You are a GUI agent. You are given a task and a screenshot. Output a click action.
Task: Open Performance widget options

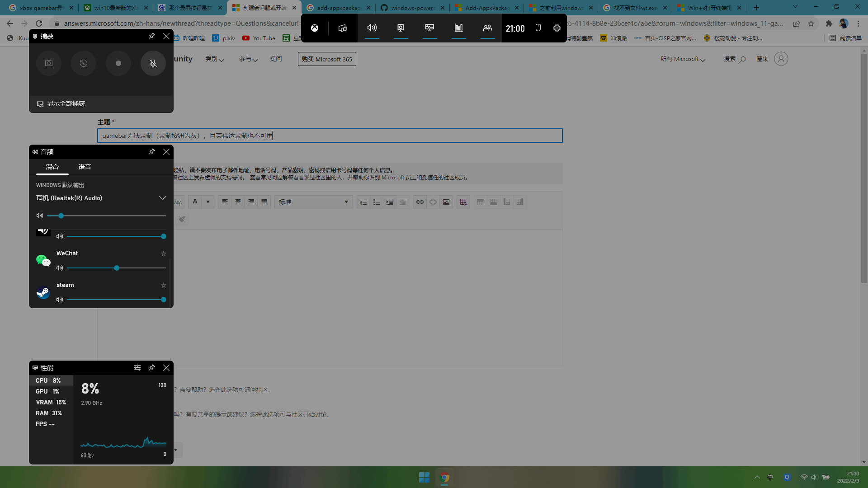click(137, 368)
